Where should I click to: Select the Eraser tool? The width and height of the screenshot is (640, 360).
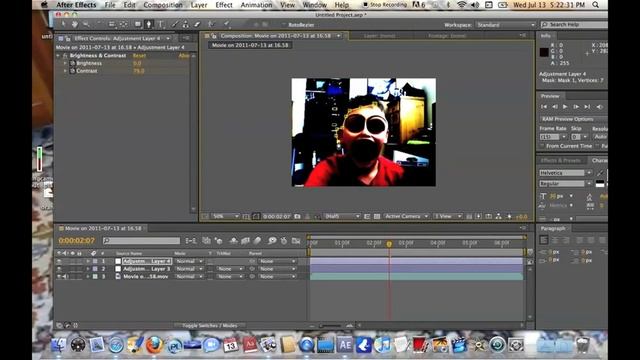pos(197,24)
